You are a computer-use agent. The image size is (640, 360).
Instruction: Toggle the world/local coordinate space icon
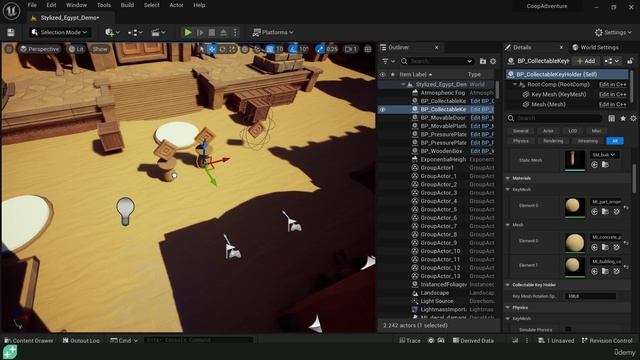tap(245, 49)
